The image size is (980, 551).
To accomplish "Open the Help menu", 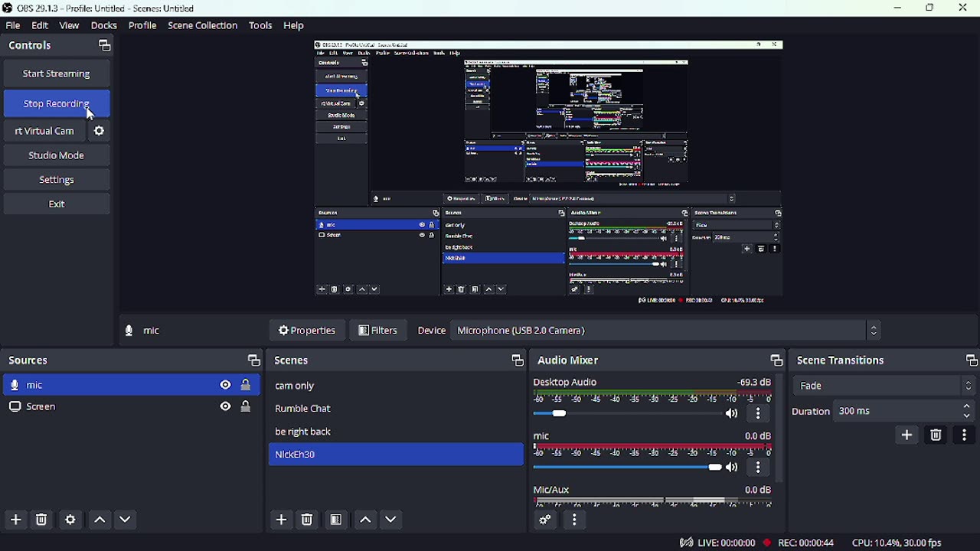I will [x=294, y=26].
